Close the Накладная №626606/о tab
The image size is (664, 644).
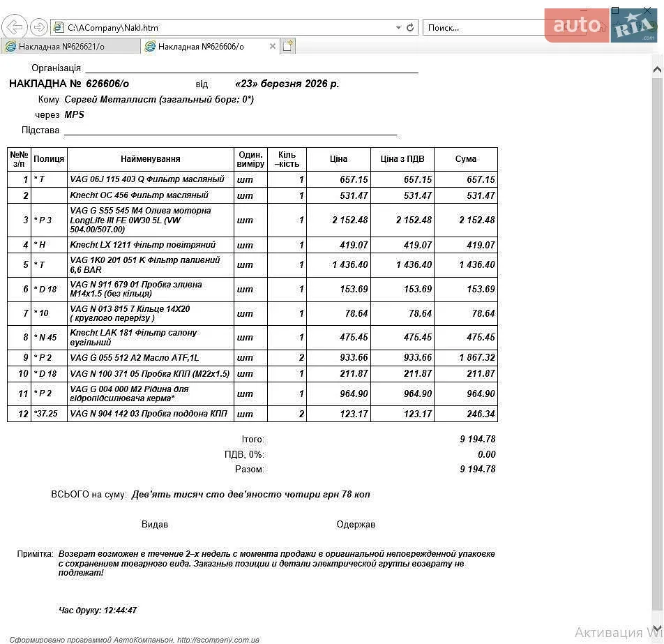point(273,46)
